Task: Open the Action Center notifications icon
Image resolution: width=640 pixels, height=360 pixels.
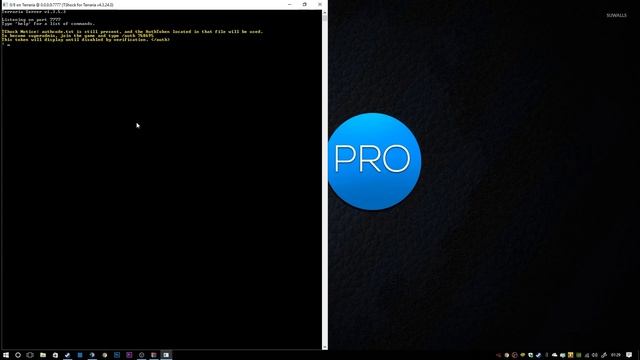Action: (629, 355)
